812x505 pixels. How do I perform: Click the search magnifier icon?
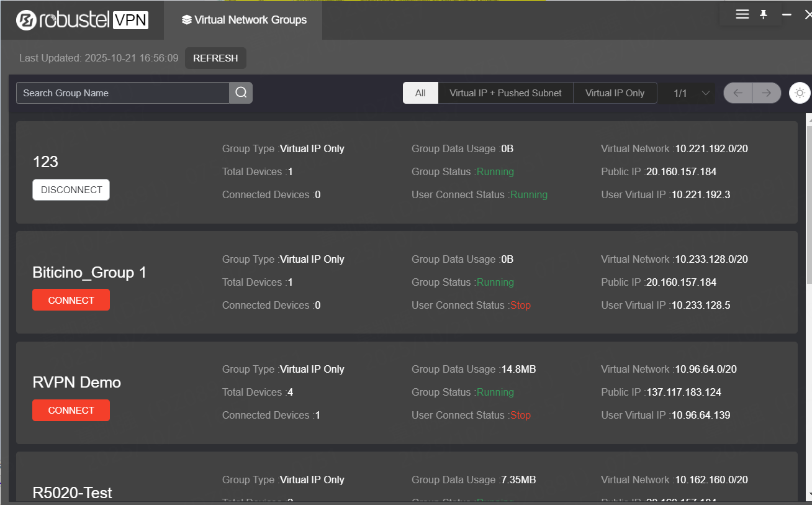[241, 93]
